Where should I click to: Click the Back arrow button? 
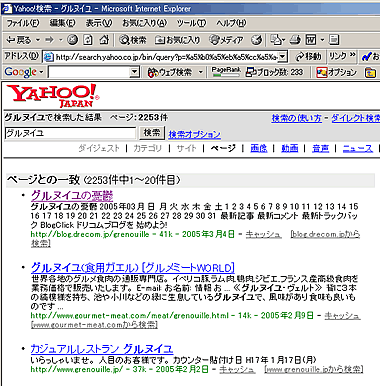(19, 40)
